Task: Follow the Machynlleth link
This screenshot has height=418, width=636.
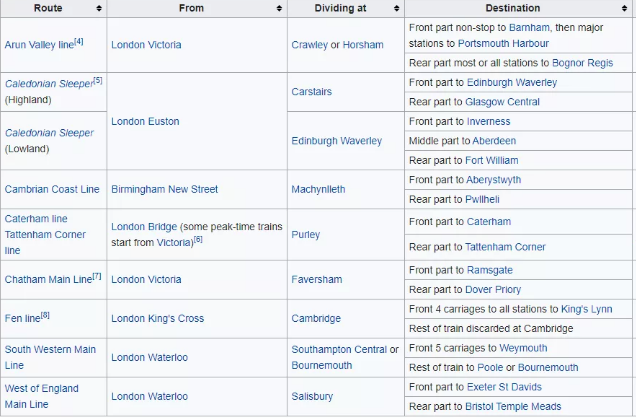Action: point(318,189)
